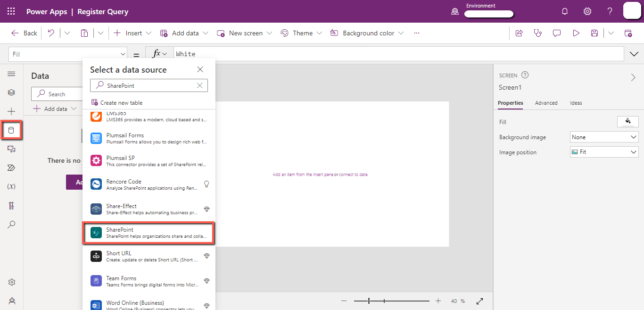This screenshot has width=644, height=310.
Task: Expand the Save options dropdown arrow
Action: click(611, 33)
